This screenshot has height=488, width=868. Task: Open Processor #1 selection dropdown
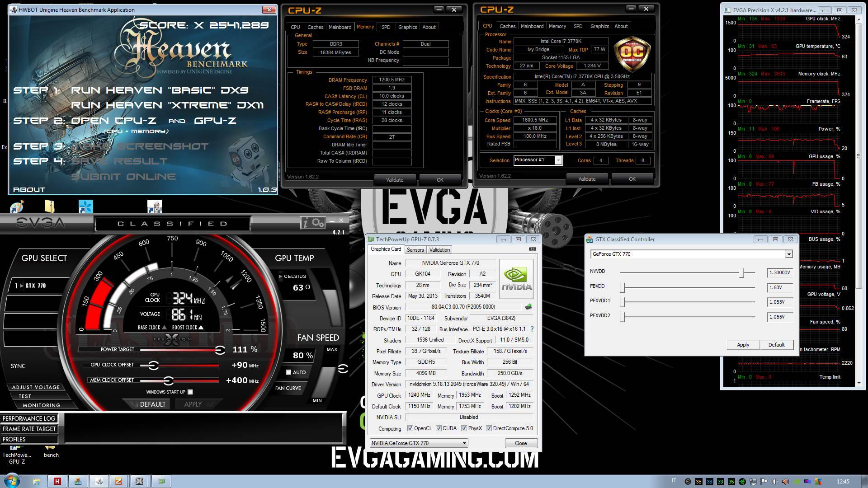click(538, 160)
